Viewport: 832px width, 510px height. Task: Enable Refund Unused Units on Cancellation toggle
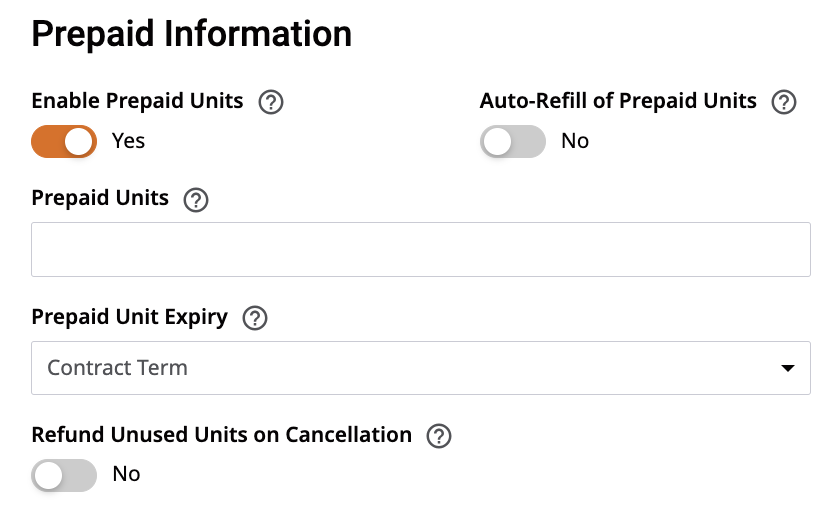click(64, 475)
